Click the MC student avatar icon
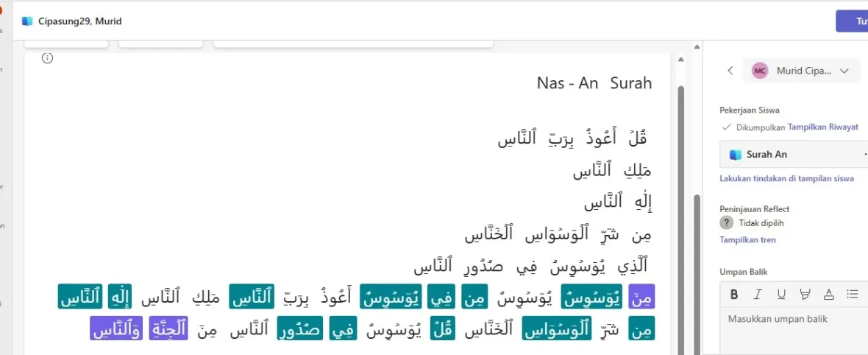The width and height of the screenshot is (868, 355). (x=760, y=71)
